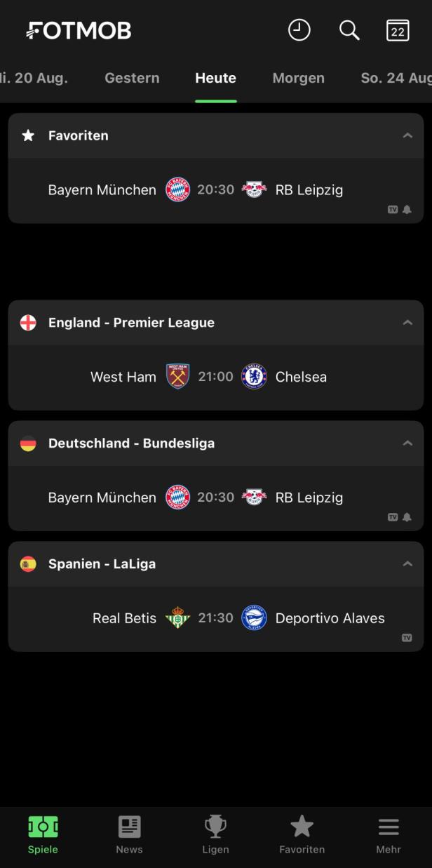Open the match history clock icon
Screen dimensions: 432x868
pyautogui.click(x=299, y=30)
